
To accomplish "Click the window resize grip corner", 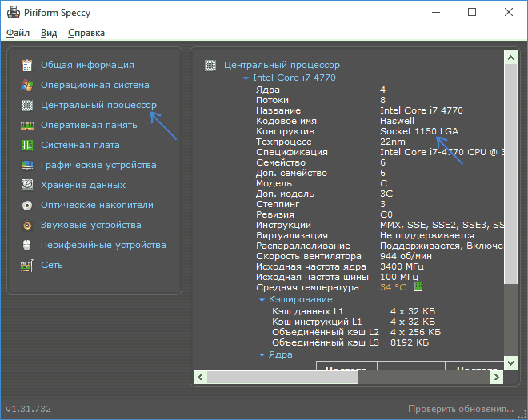I will (522, 414).
